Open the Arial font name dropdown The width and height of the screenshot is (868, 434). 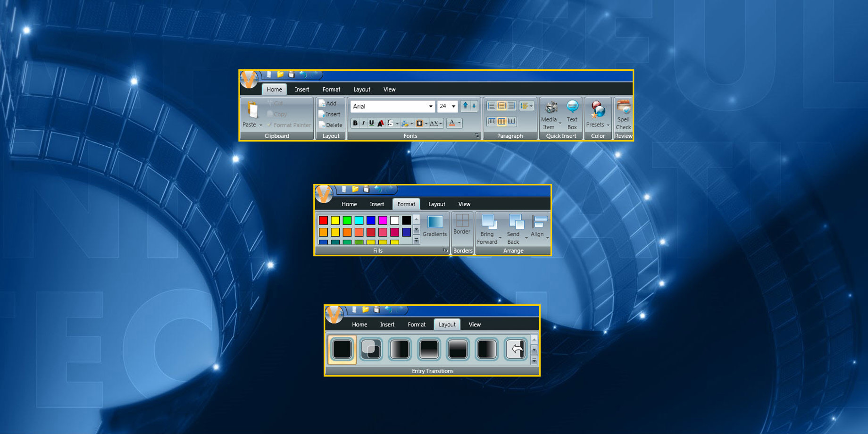(x=430, y=107)
